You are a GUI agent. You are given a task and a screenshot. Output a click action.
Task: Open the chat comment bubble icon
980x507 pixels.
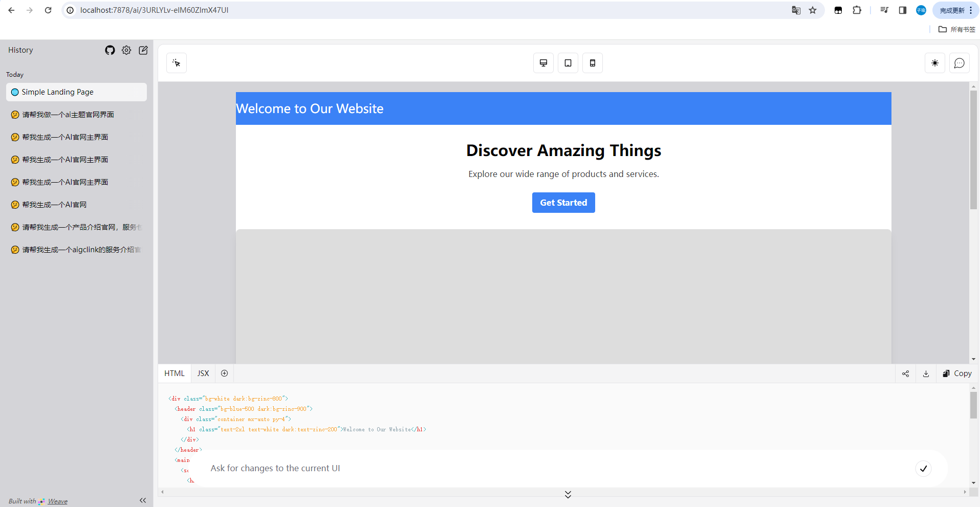pyautogui.click(x=960, y=63)
